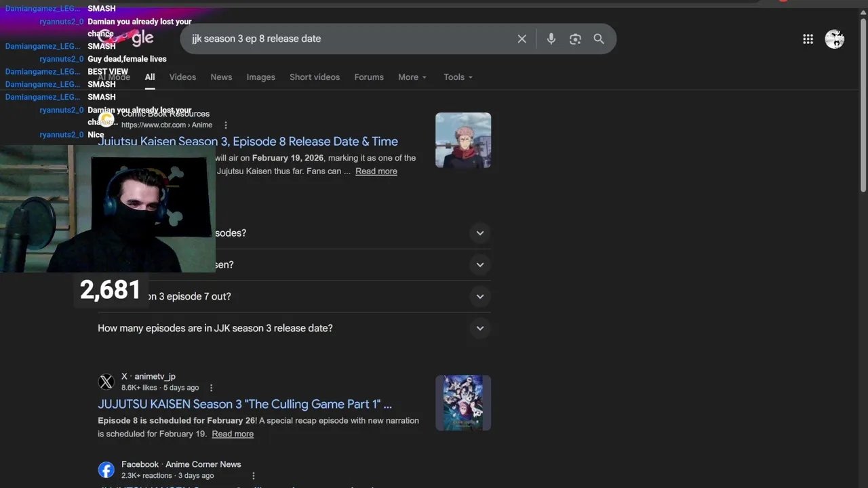Click the 'X · animetv_jp' source name

[149, 376]
